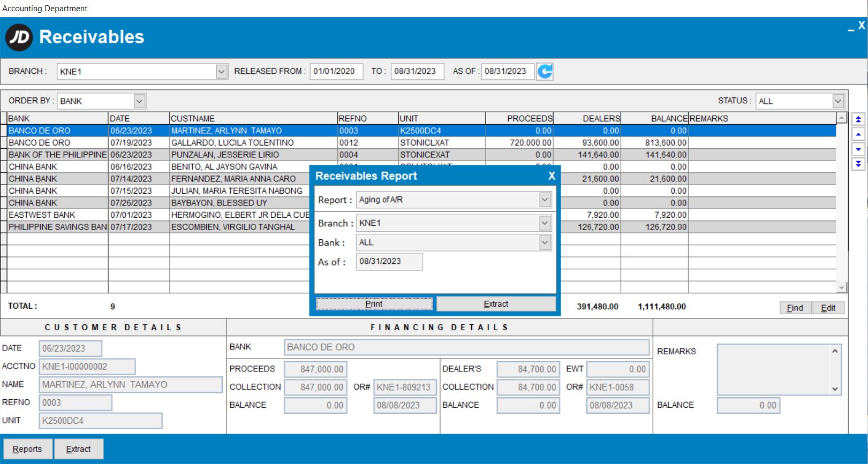The height and width of the screenshot is (464, 868).
Task: Click the Extract button in bottom bar
Action: [78, 449]
